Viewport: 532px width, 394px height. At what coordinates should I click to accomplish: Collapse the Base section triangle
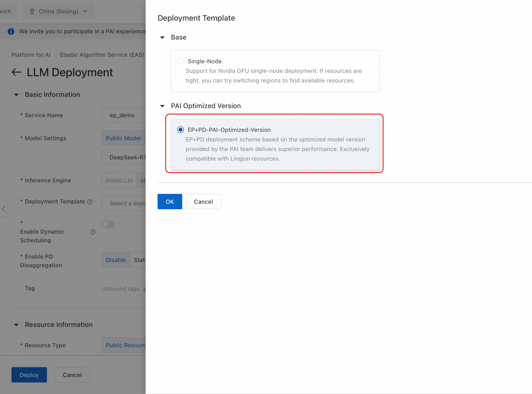click(x=162, y=37)
